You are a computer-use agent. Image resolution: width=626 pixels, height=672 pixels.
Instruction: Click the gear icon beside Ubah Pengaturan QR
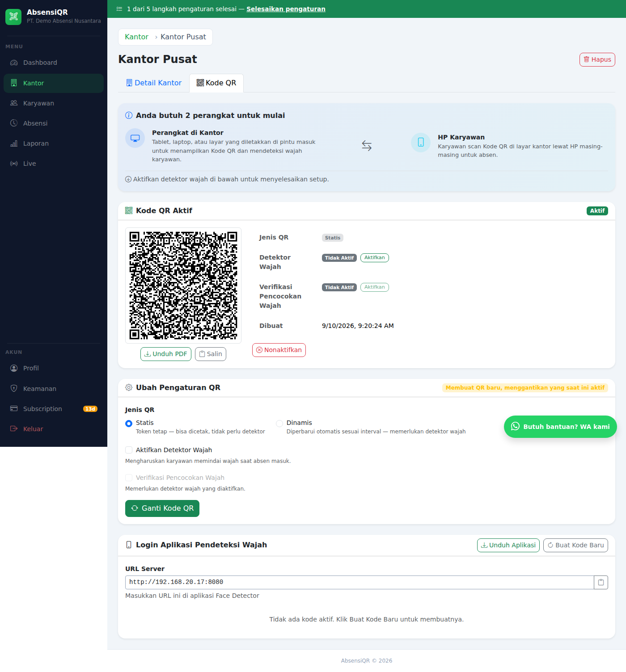[x=129, y=387]
